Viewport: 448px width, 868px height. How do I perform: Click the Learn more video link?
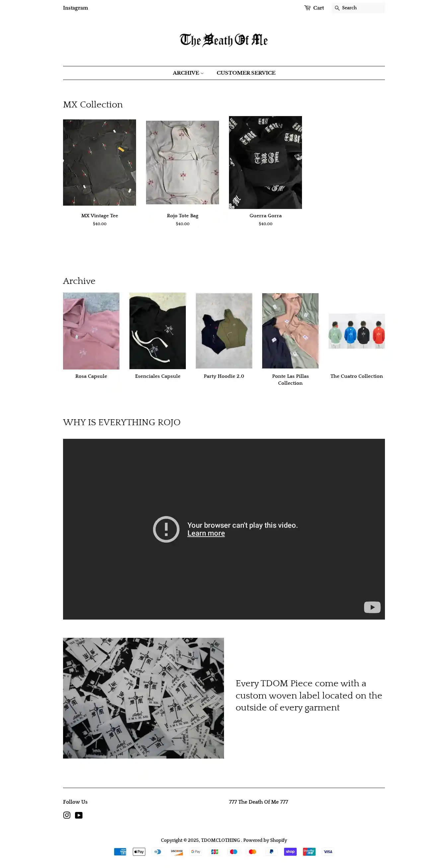coord(206,533)
